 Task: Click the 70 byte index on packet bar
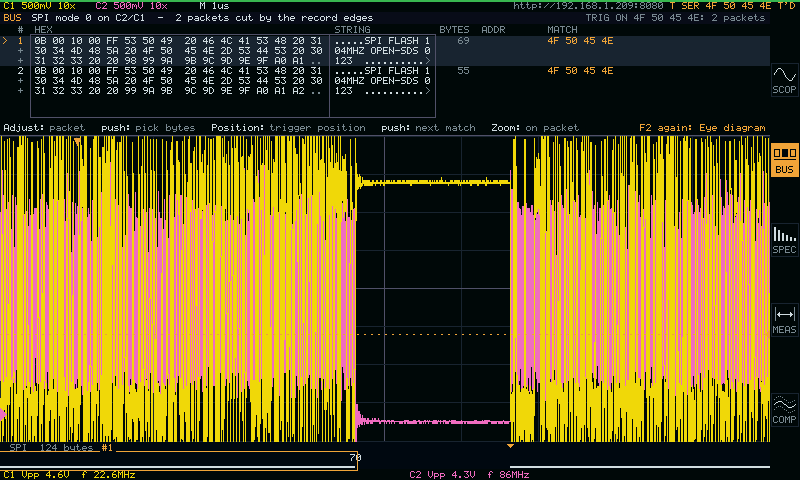(x=356, y=457)
